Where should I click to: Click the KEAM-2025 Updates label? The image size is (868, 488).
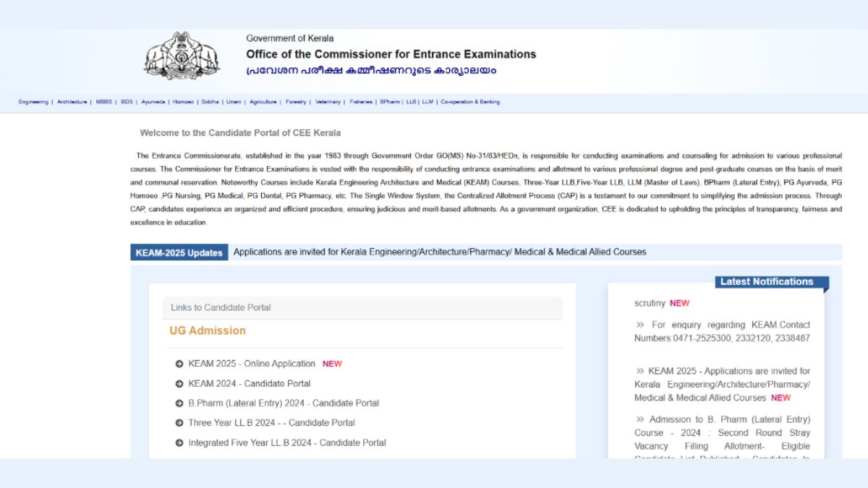pyautogui.click(x=179, y=252)
